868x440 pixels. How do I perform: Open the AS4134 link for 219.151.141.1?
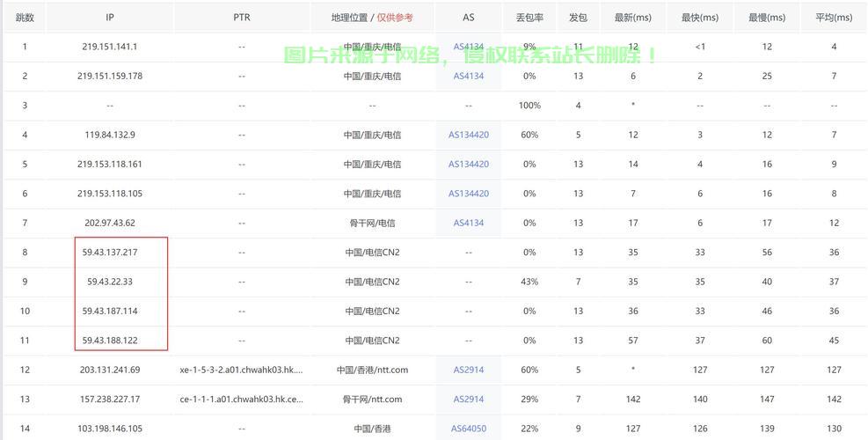pyautogui.click(x=469, y=47)
